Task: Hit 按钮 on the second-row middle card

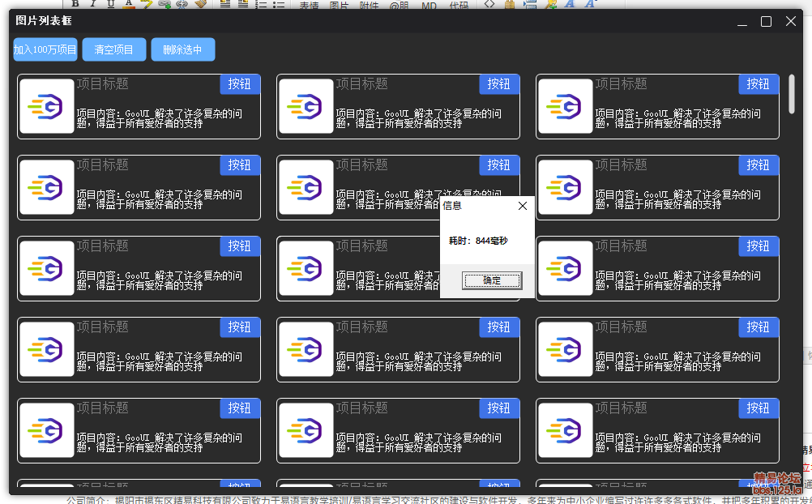Action: coord(499,164)
